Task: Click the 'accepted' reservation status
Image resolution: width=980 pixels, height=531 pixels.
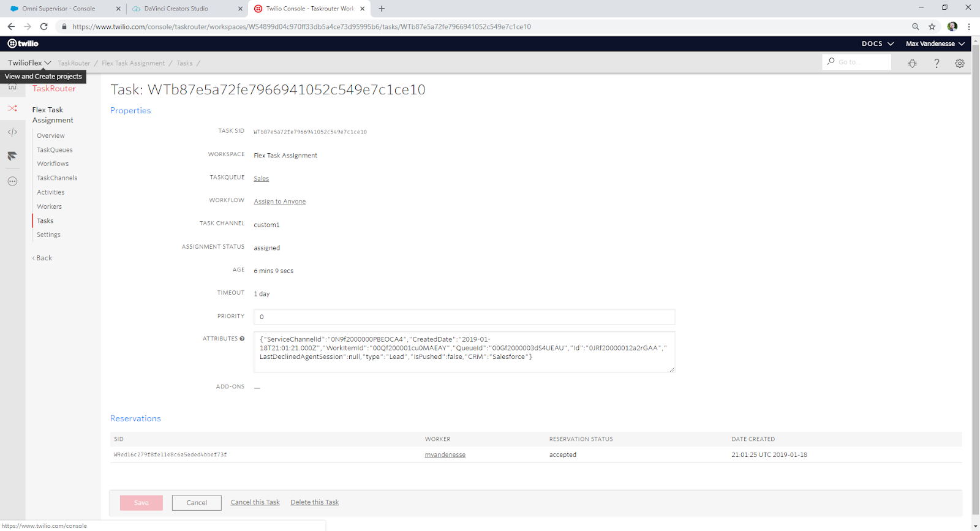Action: click(x=563, y=455)
